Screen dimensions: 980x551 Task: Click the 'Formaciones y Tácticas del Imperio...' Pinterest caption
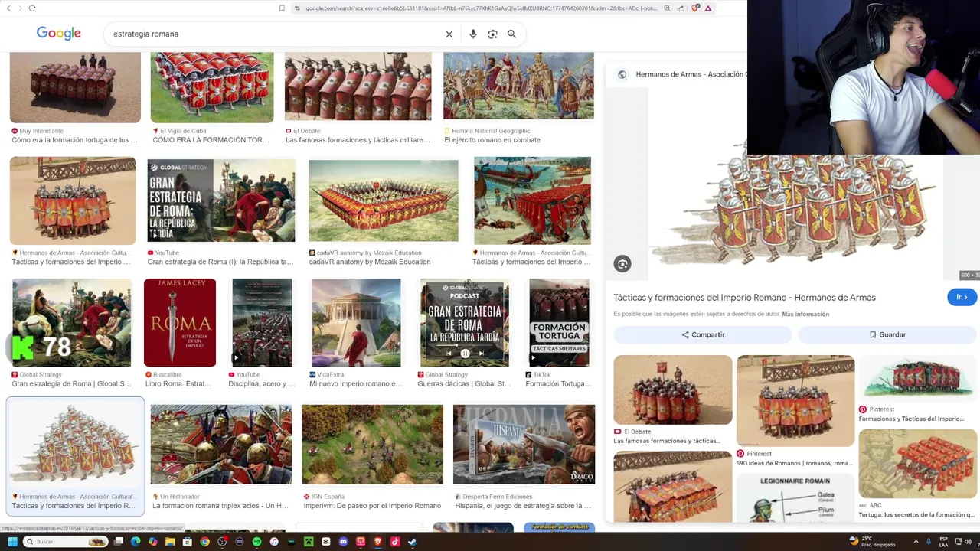coord(911,419)
